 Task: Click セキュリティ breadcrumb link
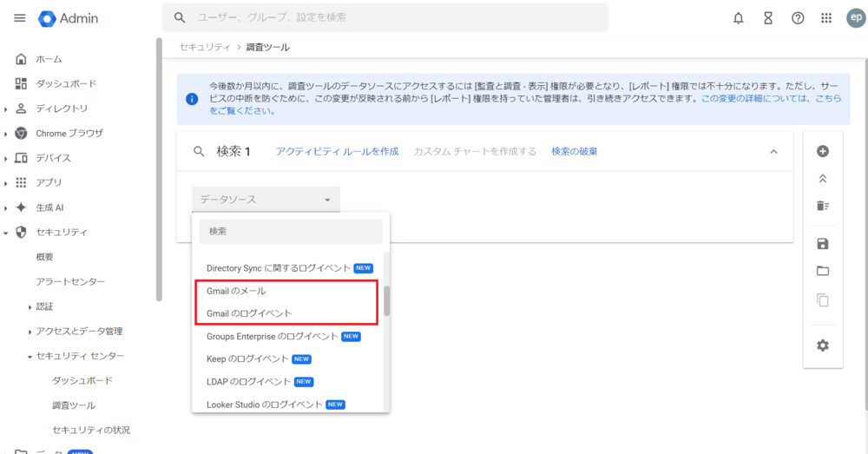(205, 47)
